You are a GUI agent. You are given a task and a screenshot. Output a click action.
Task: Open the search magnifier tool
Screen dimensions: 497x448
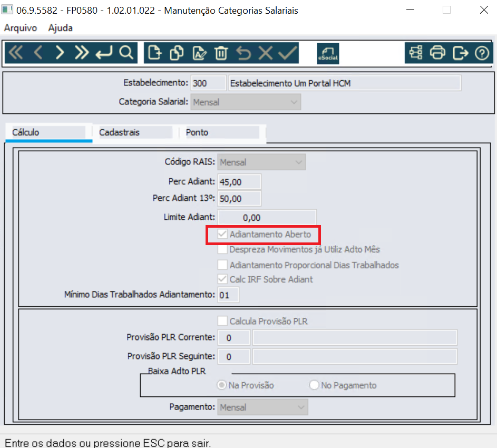coord(126,53)
